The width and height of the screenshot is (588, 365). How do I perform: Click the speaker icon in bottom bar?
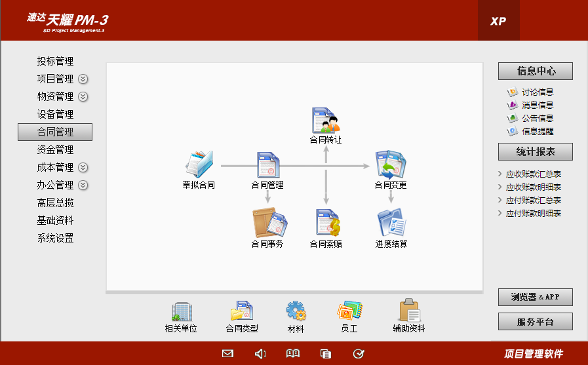point(260,354)
